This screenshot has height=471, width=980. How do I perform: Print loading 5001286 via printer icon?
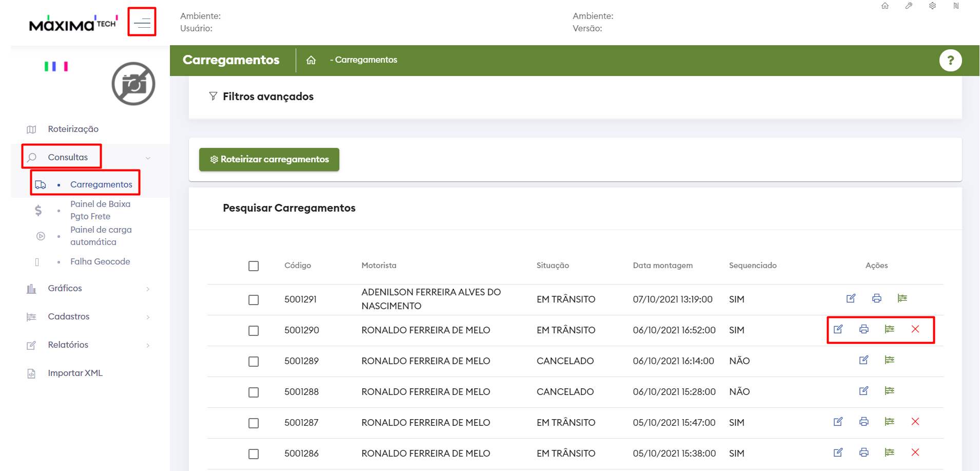[x=864, y=453]
